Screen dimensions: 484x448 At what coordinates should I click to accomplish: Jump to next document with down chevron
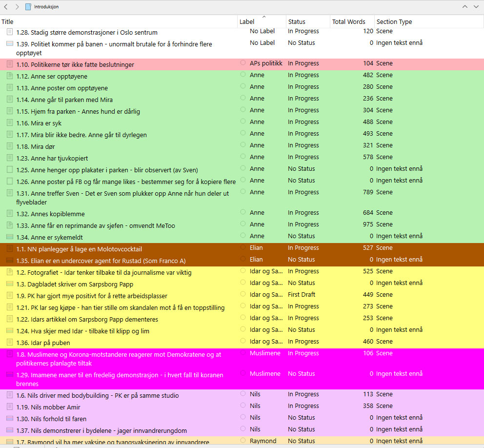pyautogui.click(x=476, y=6)
